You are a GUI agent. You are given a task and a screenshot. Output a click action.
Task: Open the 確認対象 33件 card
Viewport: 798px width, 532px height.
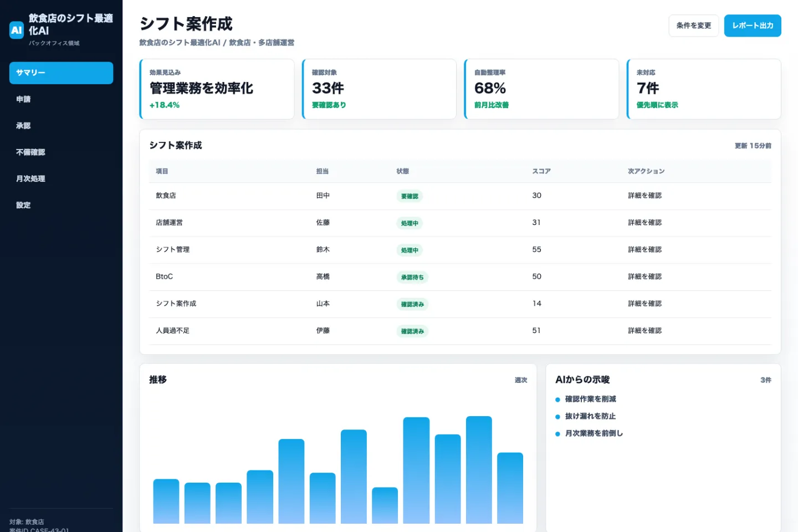click(x=379, y=89)
